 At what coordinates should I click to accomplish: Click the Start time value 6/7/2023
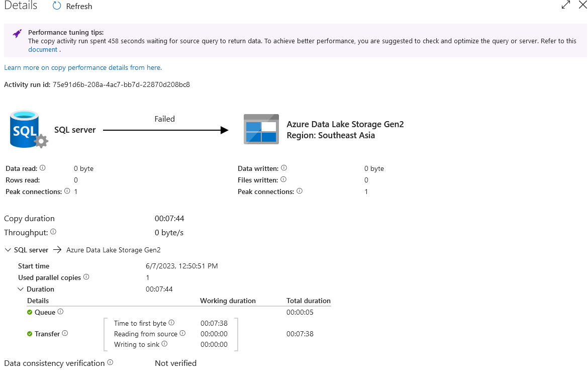click(181, 266)
